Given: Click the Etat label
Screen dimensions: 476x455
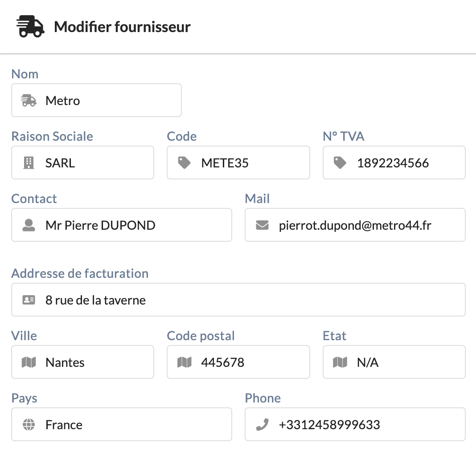Looking at the screenshot, I should [x=335, y=336].
